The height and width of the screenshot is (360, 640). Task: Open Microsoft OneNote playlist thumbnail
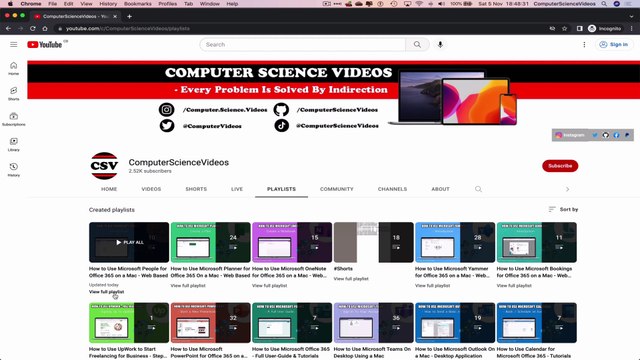292,242
